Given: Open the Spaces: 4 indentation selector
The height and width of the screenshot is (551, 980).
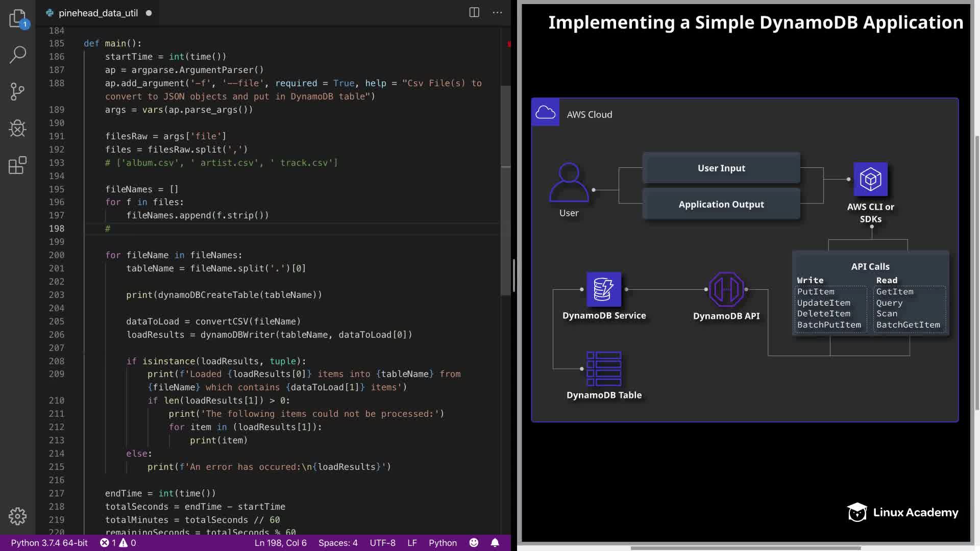Looking at the screenshot, I should click(338, 543).
